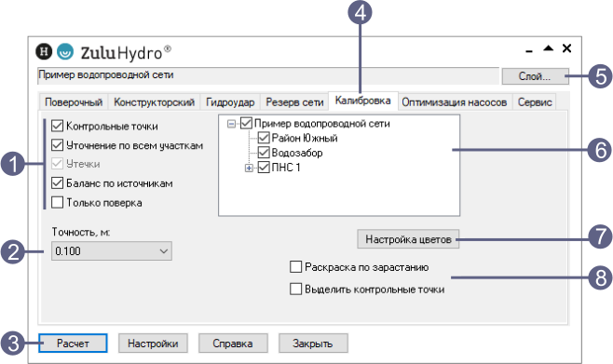Close the ZuluHydro window with X
The image size is (613, 364).
(x=566, y=48)
